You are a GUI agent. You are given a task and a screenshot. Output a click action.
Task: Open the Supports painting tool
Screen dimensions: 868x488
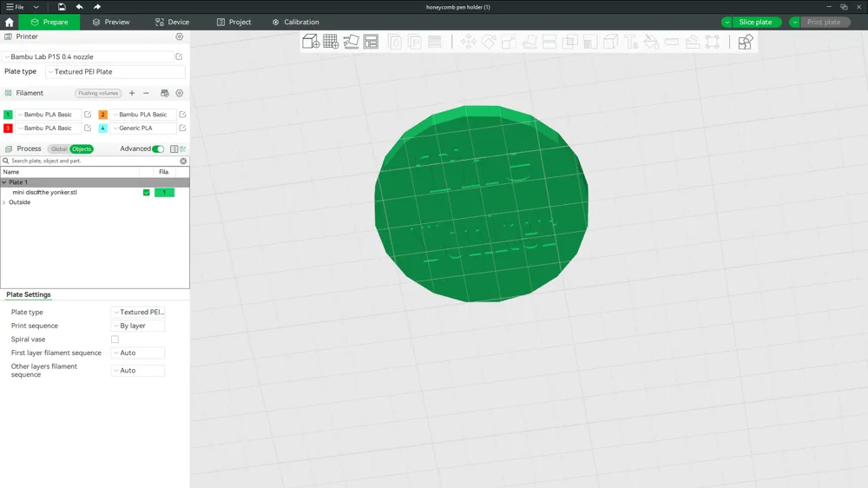point(590,42)
